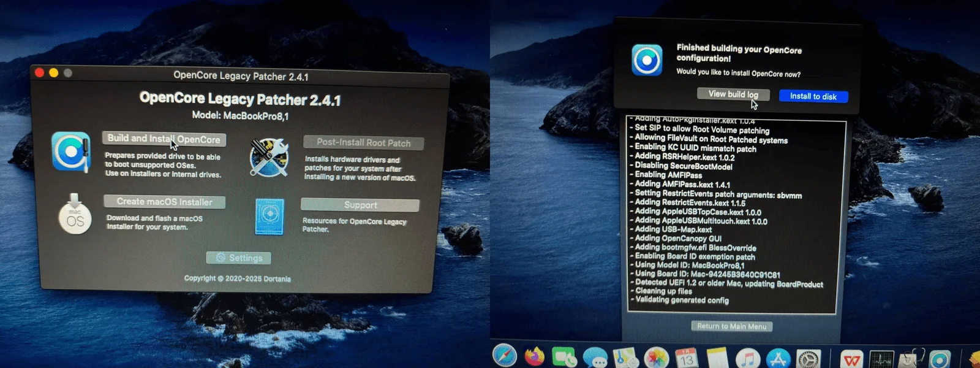This screenshot has height=368, width=980.
Task: Click log line 'Validating generated config'
Action: point(682,300)
